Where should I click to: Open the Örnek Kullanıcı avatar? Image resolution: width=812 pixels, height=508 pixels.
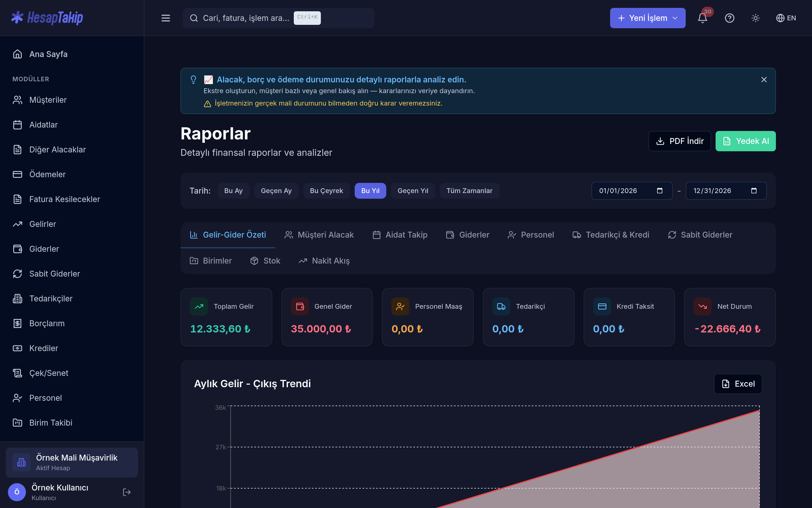[x=17, y=492]
